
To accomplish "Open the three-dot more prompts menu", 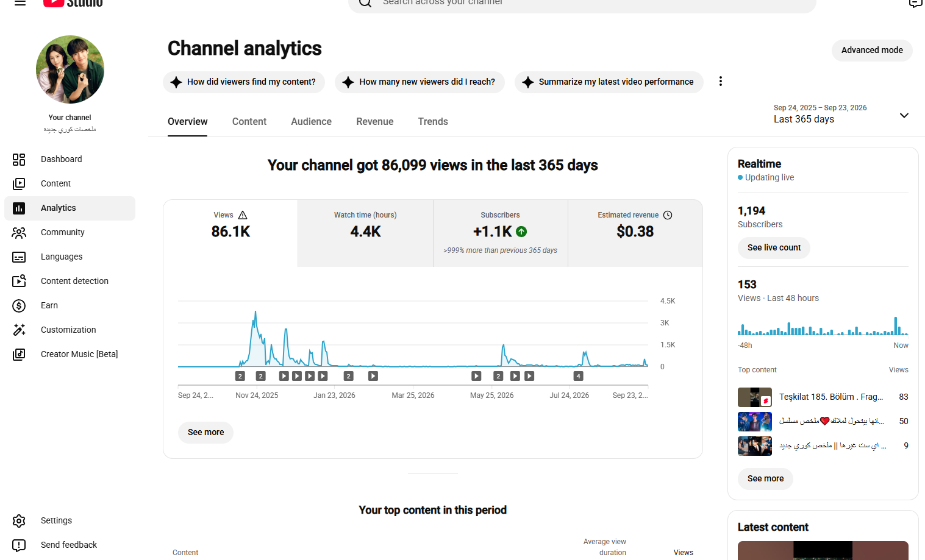I will (721, 81).
